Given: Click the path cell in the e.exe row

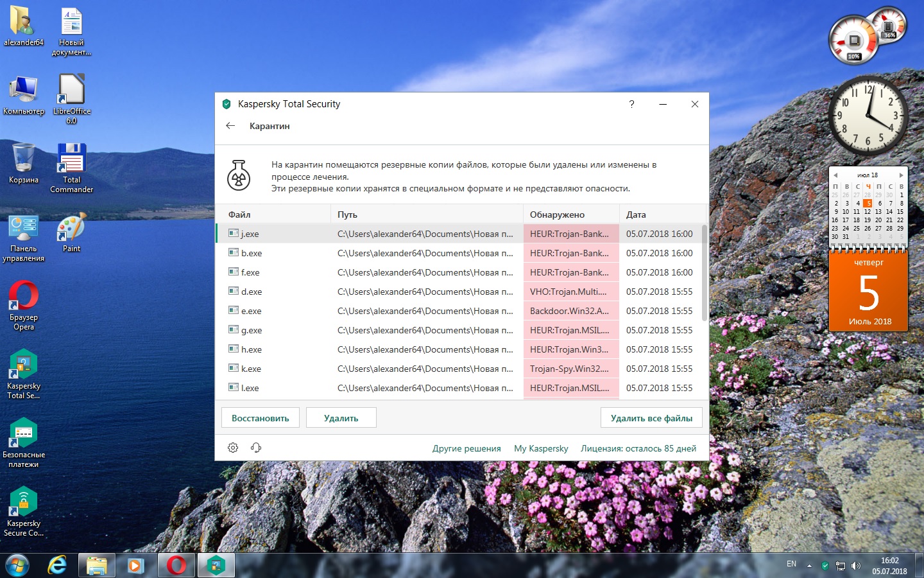Looking at the screenshot, I should 427,311.
